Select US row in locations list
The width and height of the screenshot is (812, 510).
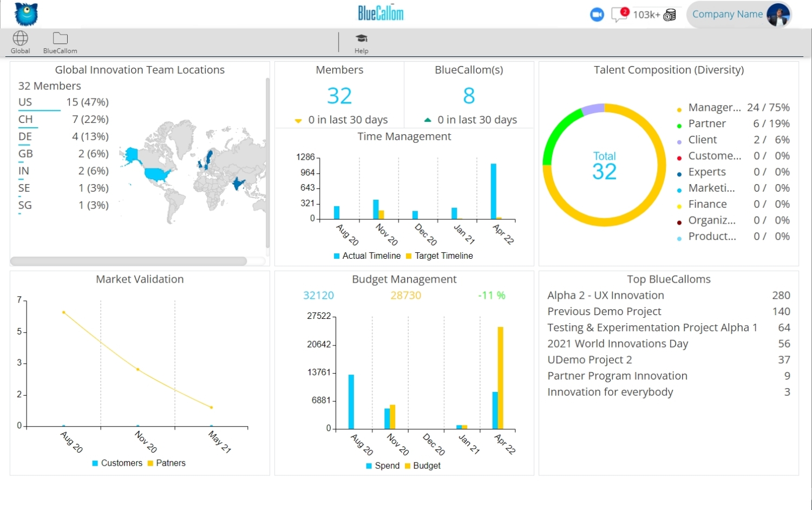63,102
